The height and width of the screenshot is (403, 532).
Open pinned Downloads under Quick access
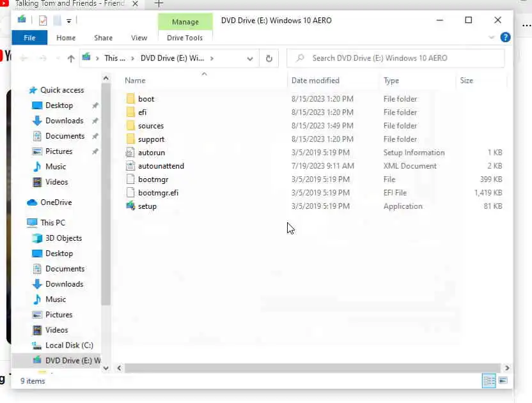coord(64,121)
